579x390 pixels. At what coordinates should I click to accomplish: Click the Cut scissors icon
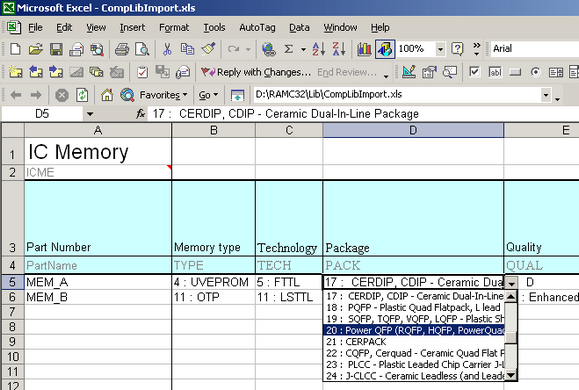point(167,49)
